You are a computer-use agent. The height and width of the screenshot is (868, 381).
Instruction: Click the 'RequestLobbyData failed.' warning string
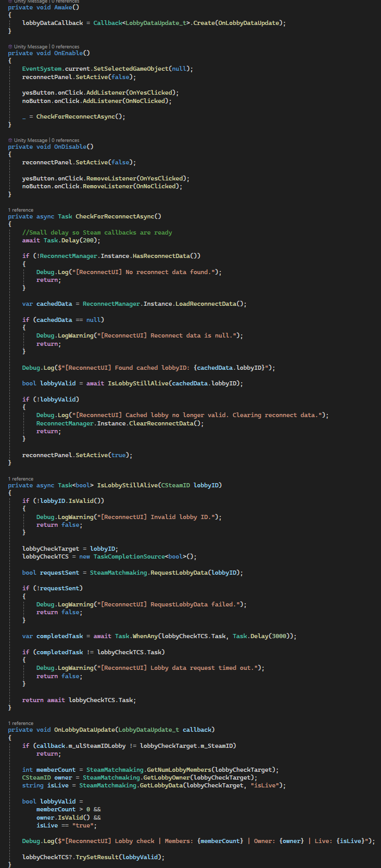click(x=170, y=604)
